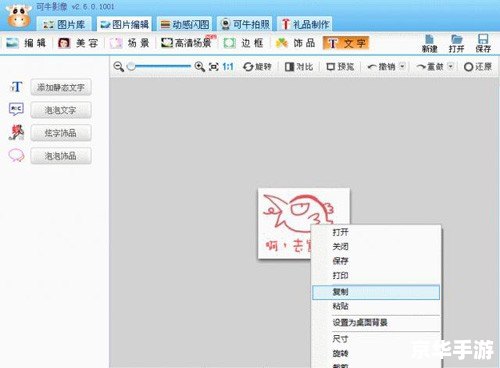Click the pink bubble ornament icon

(x=16, y=155)
